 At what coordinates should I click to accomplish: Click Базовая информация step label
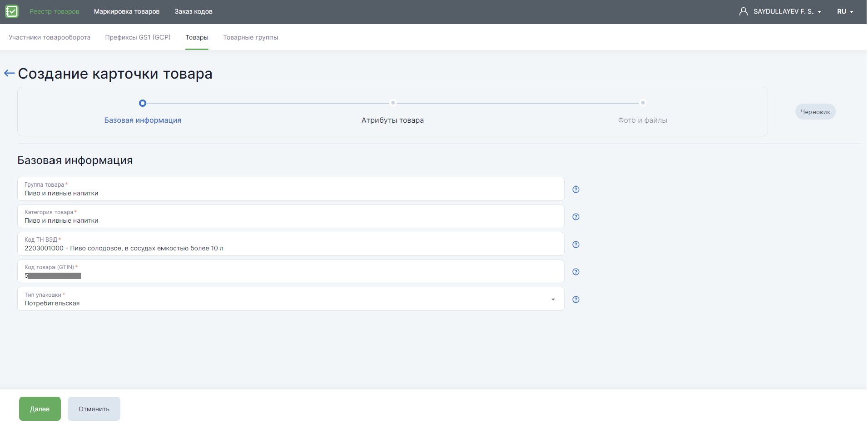(x=143, y=120)
